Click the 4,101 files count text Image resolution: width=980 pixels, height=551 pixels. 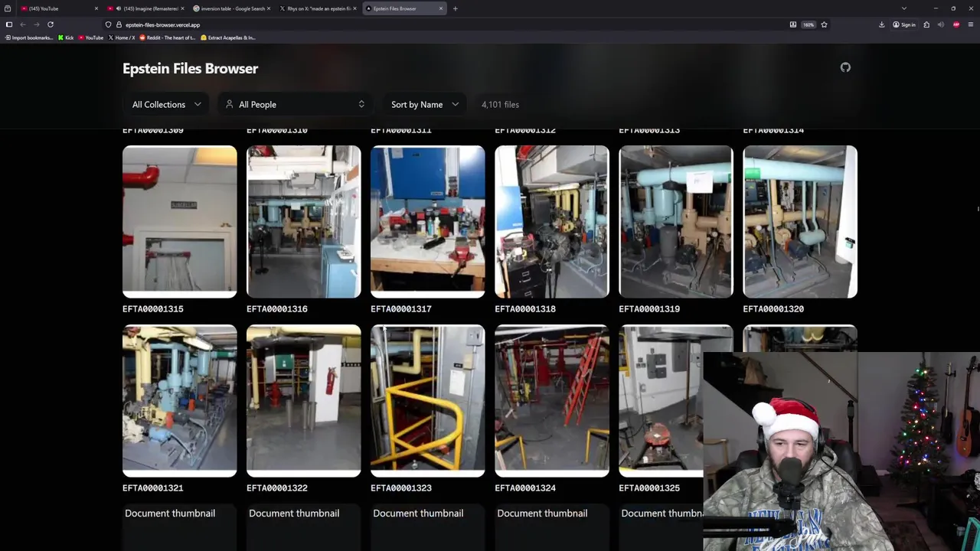[500, 104]
